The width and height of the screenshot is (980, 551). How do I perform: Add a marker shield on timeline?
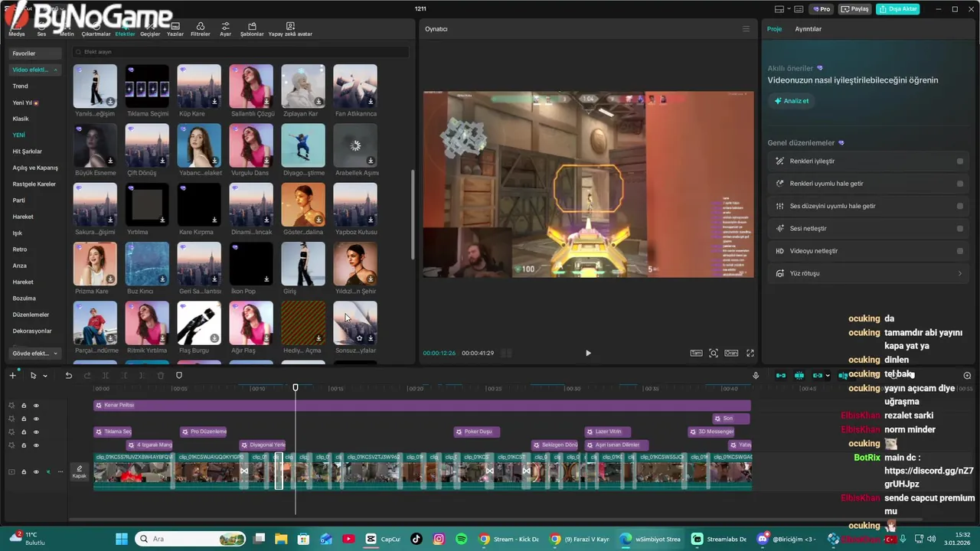[179, 375]
